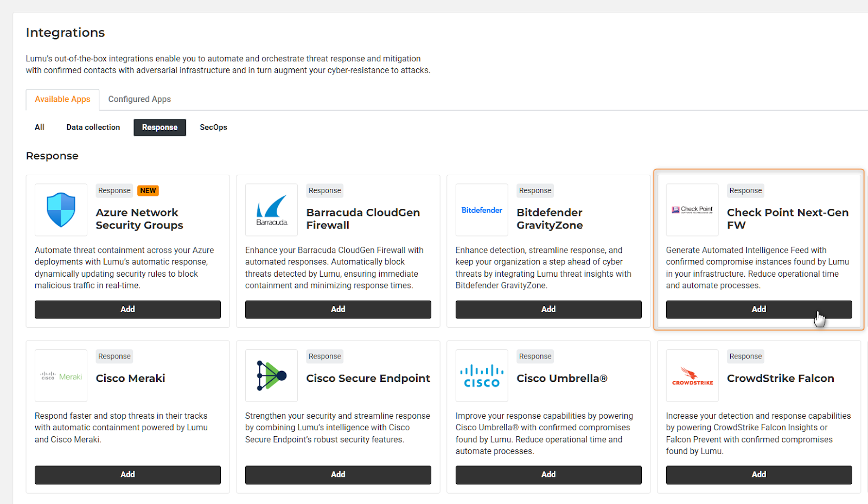Filter integrations by Data collection
The height and width of the screenshot is (504, 868).
coord(93,127)
